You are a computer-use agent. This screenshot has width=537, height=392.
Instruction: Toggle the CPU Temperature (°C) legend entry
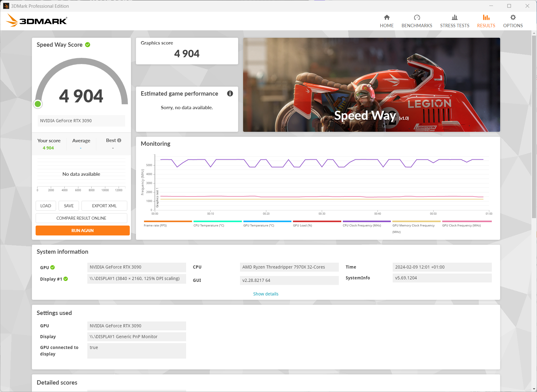point(218,224)
